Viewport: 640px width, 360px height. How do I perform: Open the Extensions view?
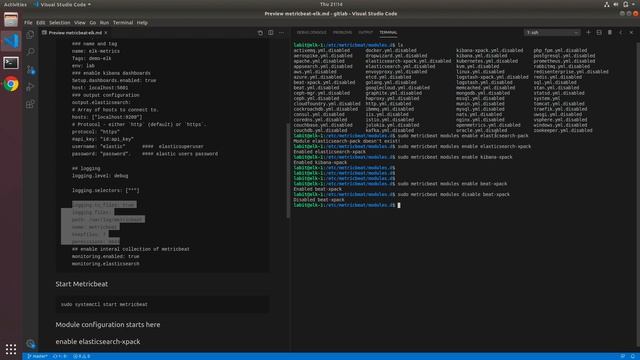(x=30, y=104)
